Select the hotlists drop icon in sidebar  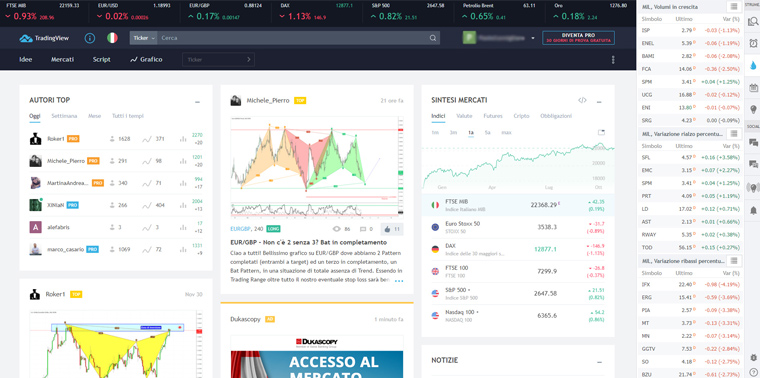753,65
